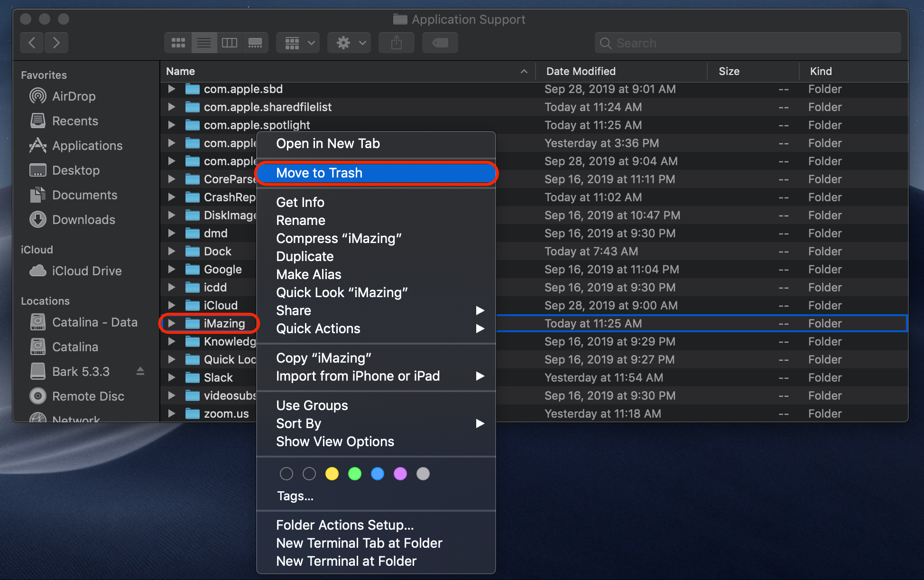The image size is (924, 580).
Task: Apply the green tag color
Action: tap(354, 473)
